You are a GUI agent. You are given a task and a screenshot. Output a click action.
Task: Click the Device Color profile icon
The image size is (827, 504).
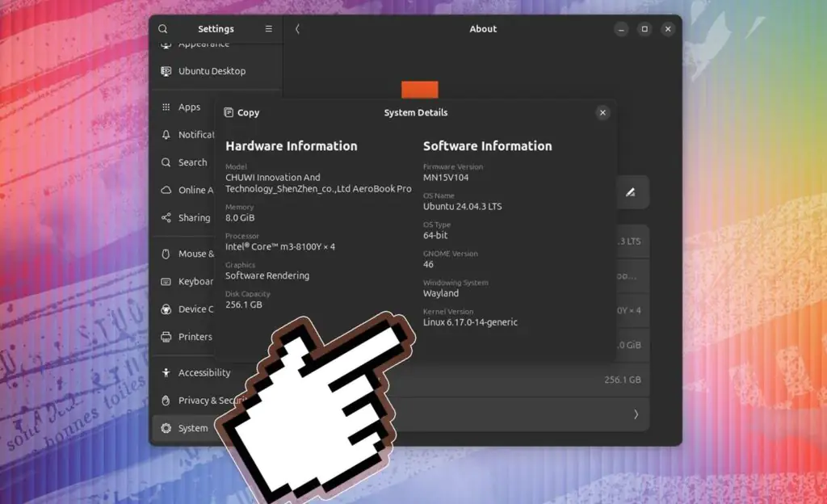tap(165, 309)
